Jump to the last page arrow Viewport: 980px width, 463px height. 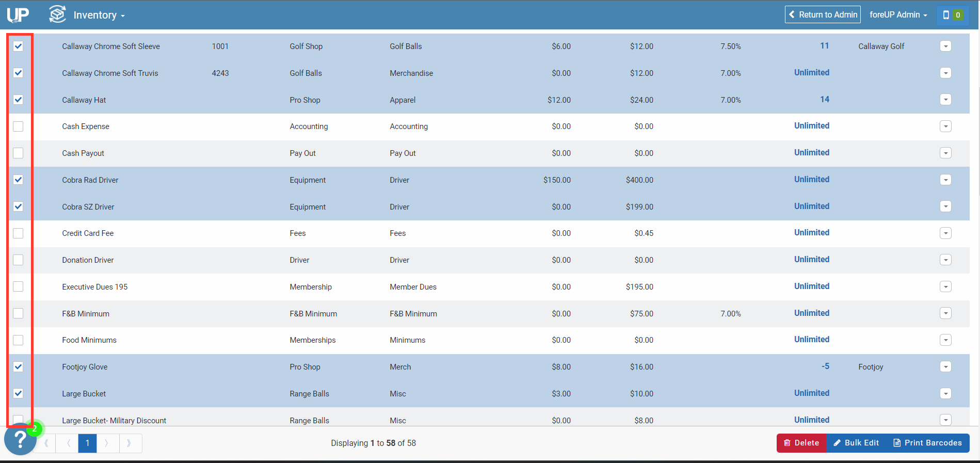[x=129, y=443]
